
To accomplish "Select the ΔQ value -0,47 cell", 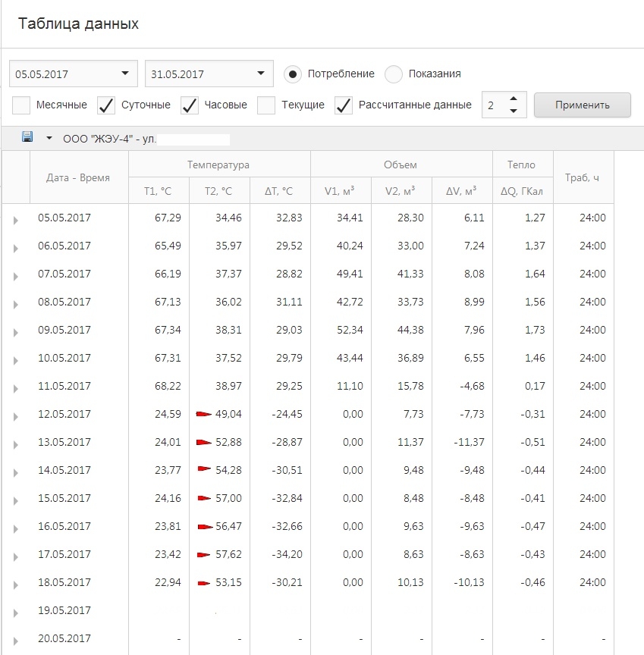I will tap(523, 526).
